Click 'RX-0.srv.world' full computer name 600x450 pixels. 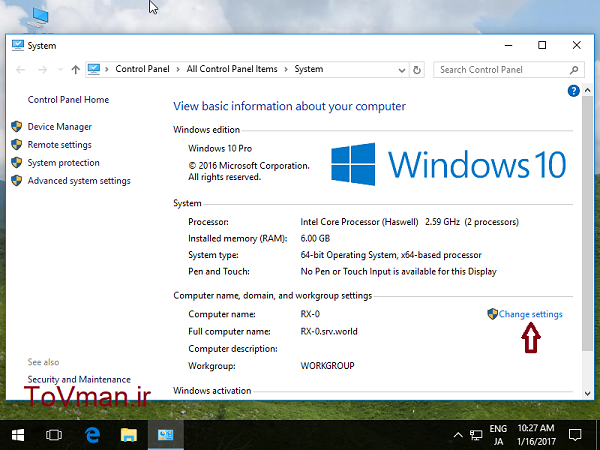click(329, 331)
